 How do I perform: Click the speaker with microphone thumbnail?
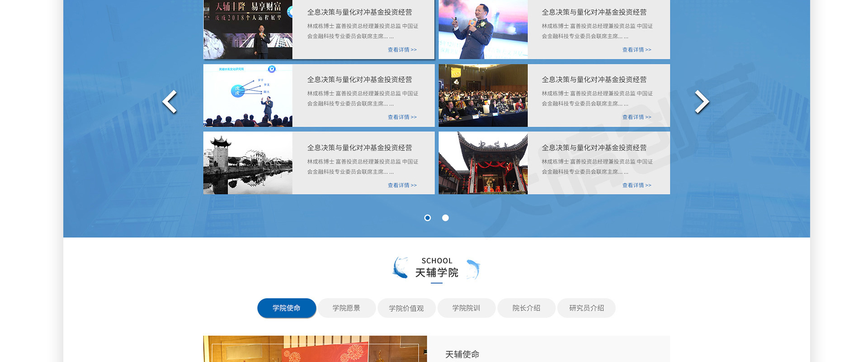pyautogui.click(x=483, y=29)
